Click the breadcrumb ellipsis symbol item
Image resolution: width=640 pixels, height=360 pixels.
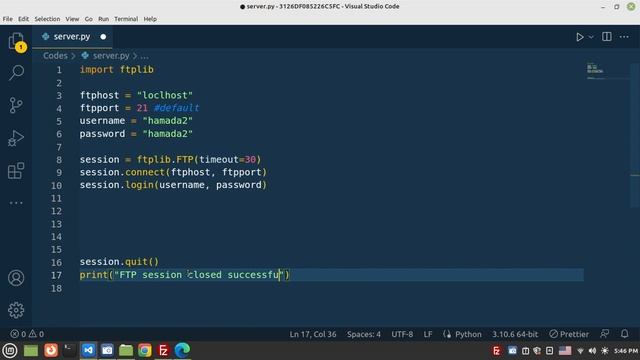(x=144, y=56)
